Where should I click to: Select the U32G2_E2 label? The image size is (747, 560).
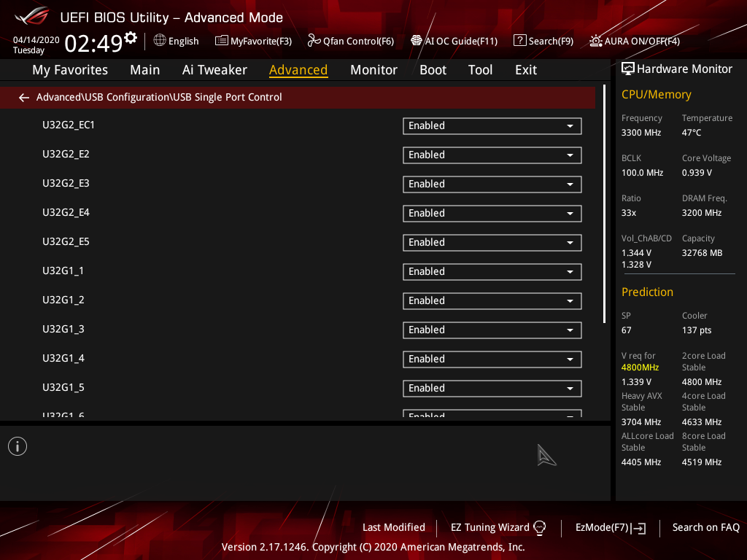66,154
